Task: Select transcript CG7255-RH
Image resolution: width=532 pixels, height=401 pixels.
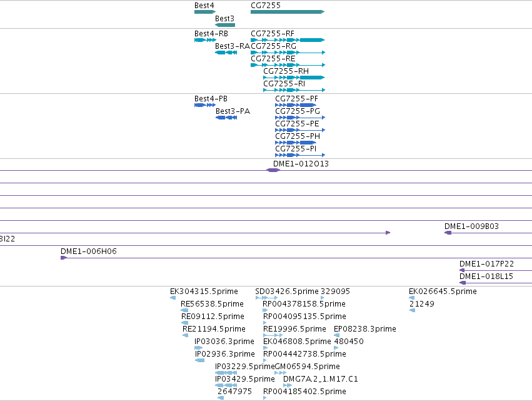Action: coord(294,78)
